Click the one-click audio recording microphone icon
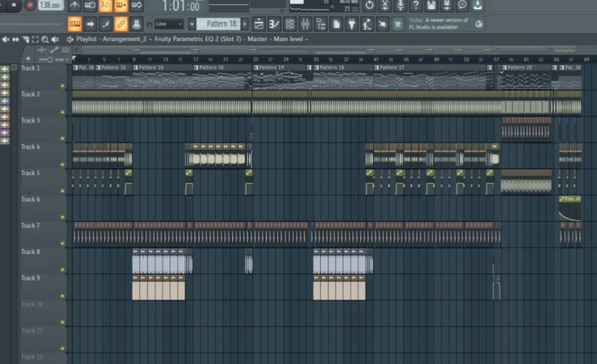The height and width of the screenshot is (364, 597). 400,5
